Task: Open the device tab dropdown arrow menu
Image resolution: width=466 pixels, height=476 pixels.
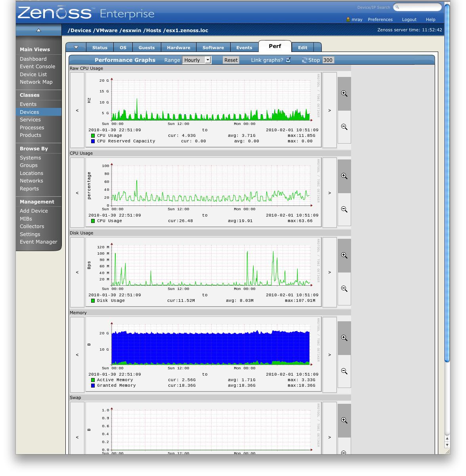Action: point(76,48)
